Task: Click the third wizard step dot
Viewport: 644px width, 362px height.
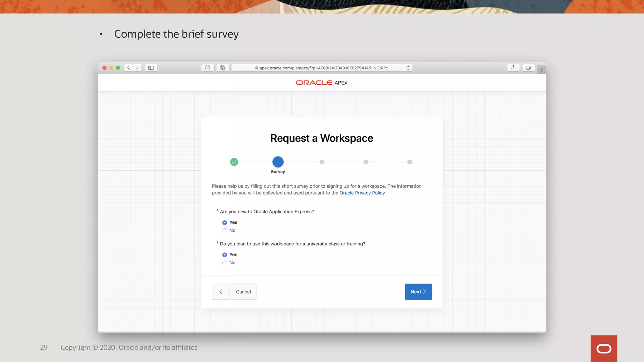Action: [x=322, y=162]
